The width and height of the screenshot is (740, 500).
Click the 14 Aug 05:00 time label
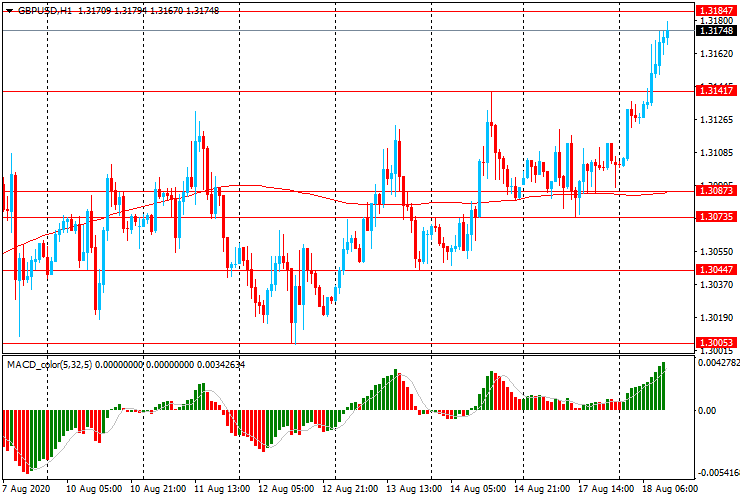coord(476,491)
